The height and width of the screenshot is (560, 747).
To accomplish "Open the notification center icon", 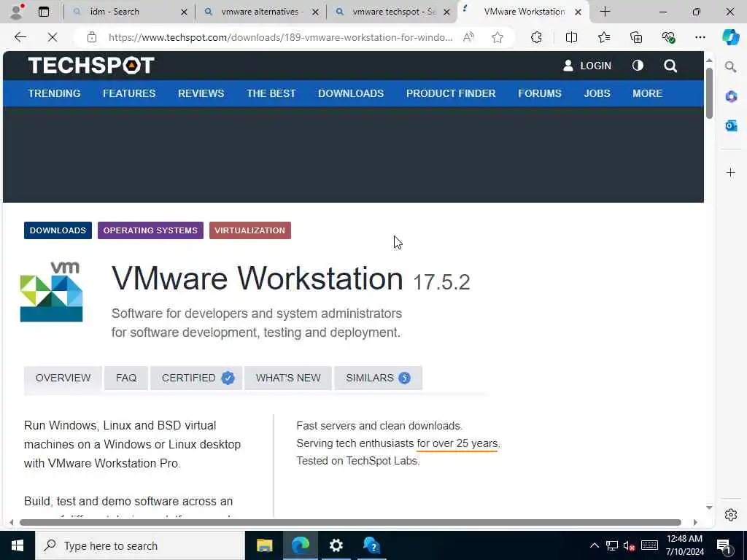I will [x=724, y=546].
